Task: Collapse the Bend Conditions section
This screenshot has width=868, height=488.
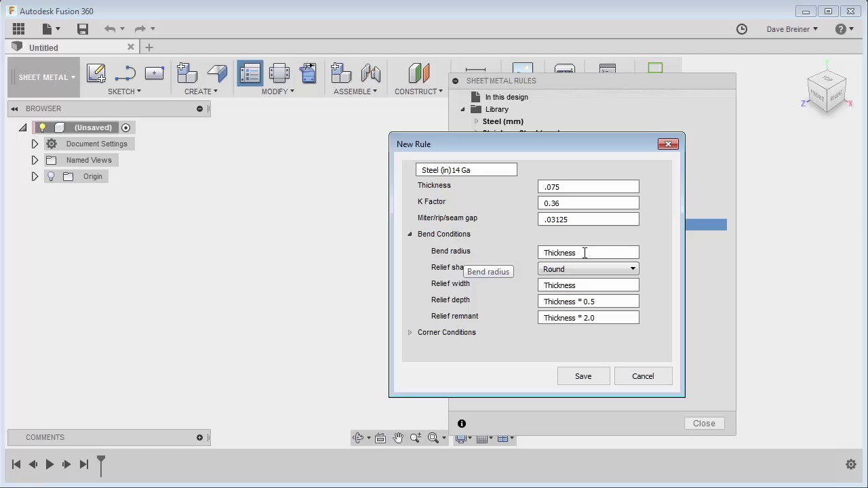Action: point(410,235)
